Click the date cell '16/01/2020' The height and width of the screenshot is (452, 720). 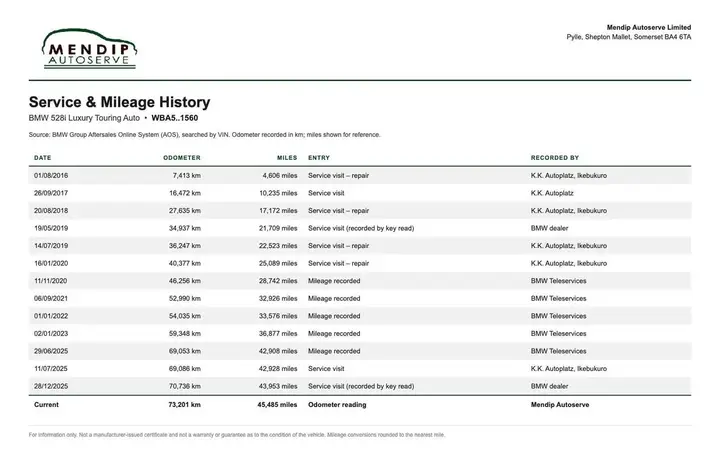[51, 263]
